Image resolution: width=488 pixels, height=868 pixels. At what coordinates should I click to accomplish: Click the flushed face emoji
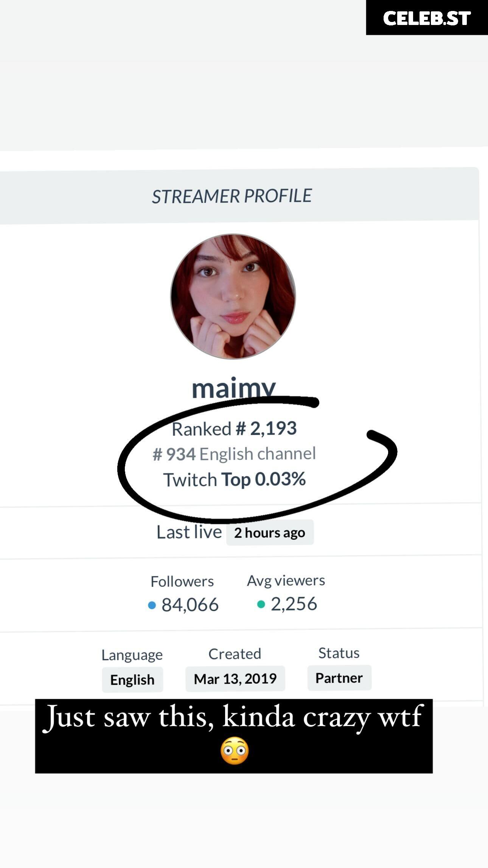[x=235, y=751]
